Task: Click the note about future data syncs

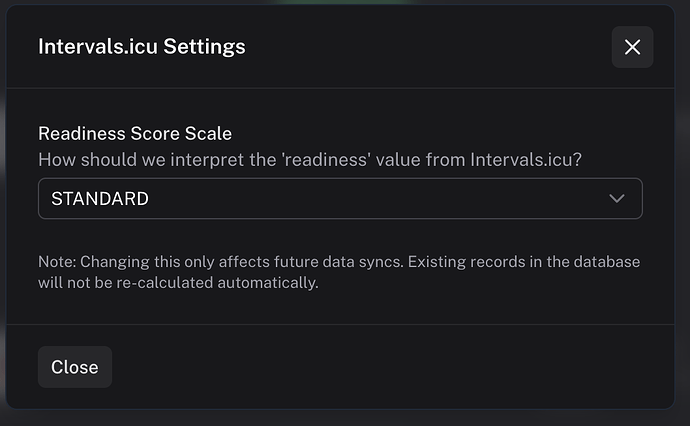Action: tap(339, 262)
